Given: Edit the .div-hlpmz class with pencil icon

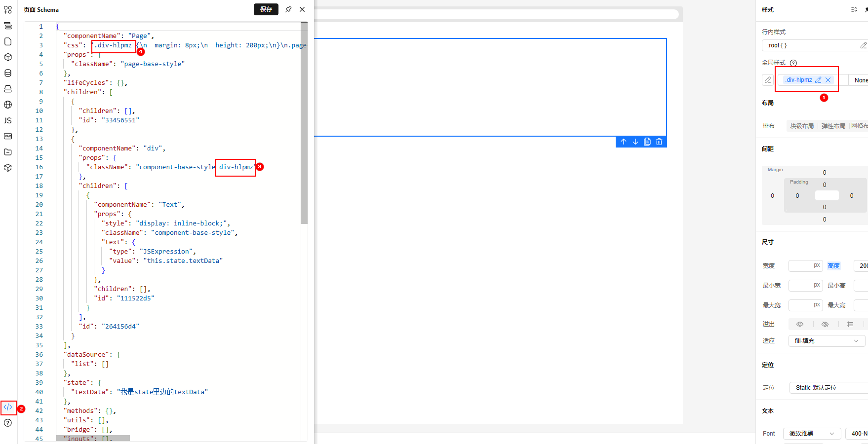Looking at the screenshot, I should pos(818,80).
